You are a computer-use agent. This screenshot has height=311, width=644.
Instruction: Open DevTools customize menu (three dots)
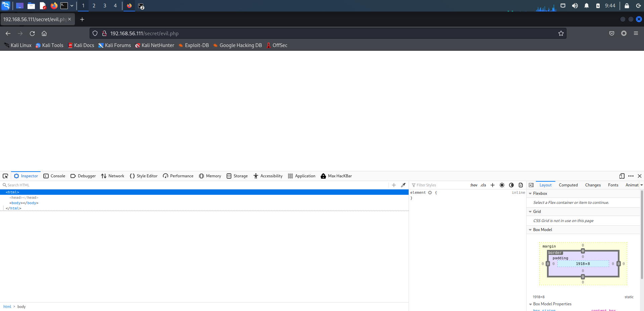[631, 176]
